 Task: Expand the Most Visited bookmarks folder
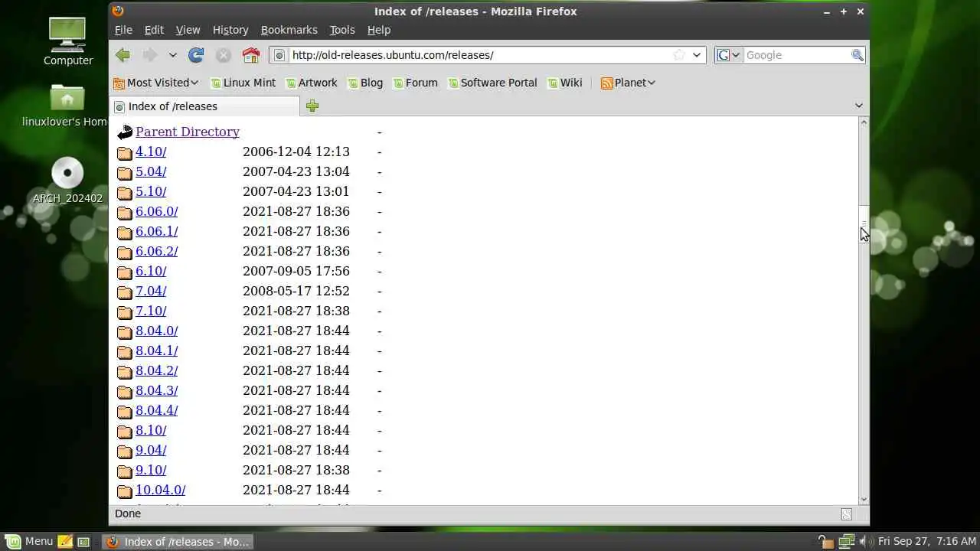(155, 83)
